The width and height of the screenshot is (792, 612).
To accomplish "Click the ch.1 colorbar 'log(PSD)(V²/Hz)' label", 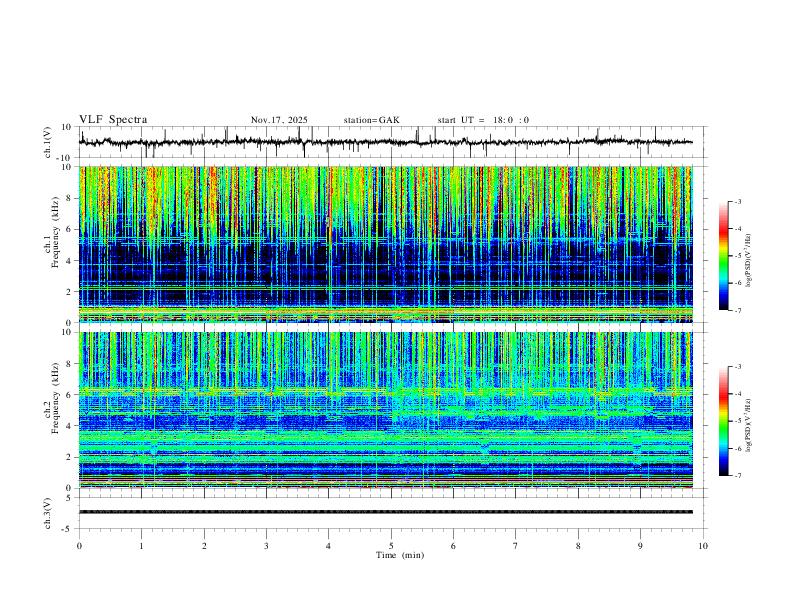I will pyautogui.click(x=749, y=261).
